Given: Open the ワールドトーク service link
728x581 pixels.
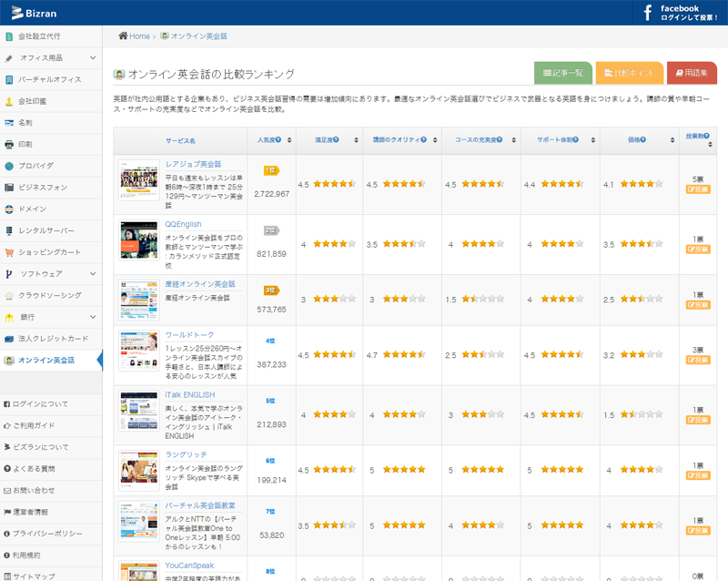Looking at the screenshot, I should pos(190,334).
